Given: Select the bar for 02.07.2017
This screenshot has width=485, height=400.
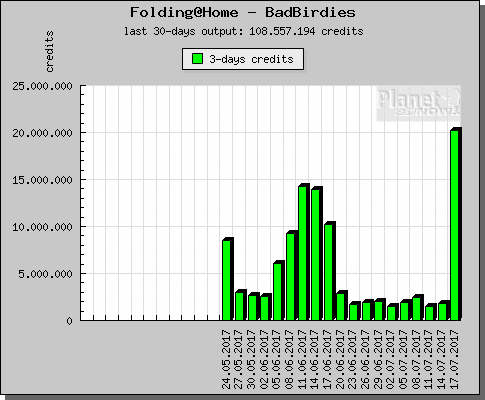Looking at the screenshot, I should [x=392, y=312].
